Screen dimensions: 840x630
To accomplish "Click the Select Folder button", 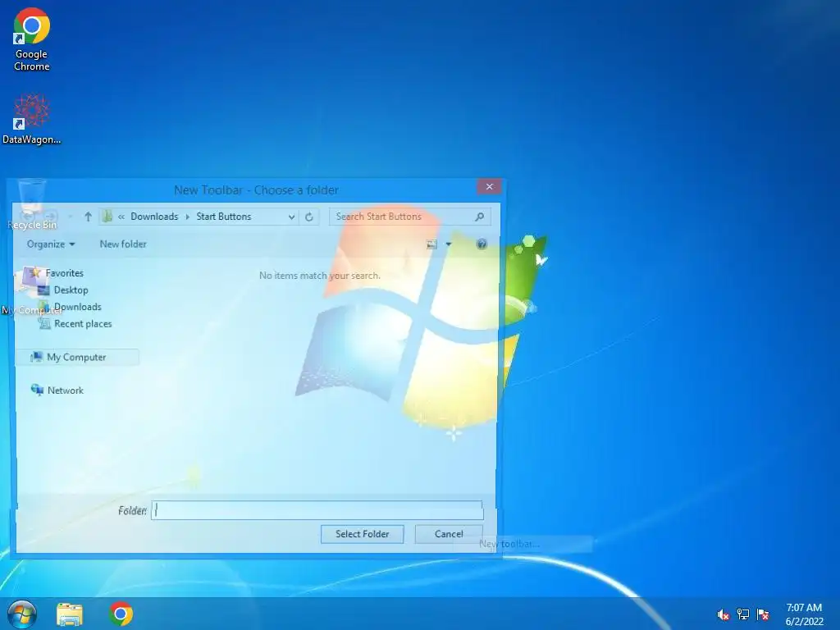I will [362, 534].
